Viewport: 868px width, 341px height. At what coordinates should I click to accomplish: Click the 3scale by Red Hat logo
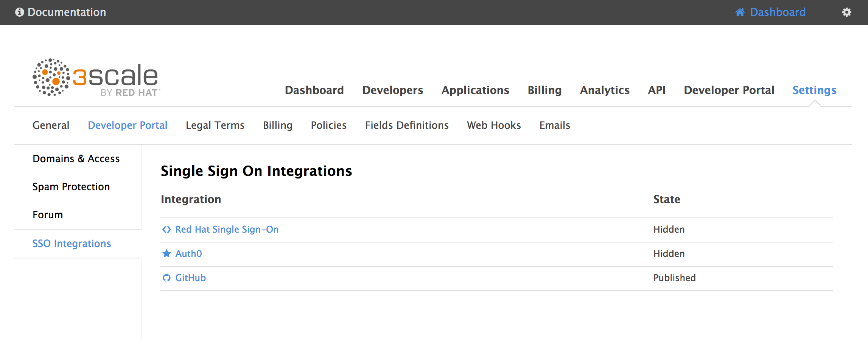96,77
